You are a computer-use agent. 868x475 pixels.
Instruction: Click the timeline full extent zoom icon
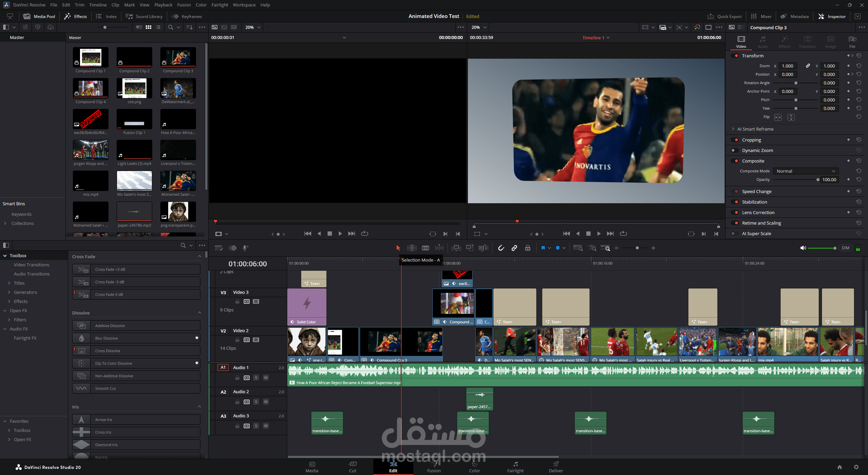click(578, 248)
